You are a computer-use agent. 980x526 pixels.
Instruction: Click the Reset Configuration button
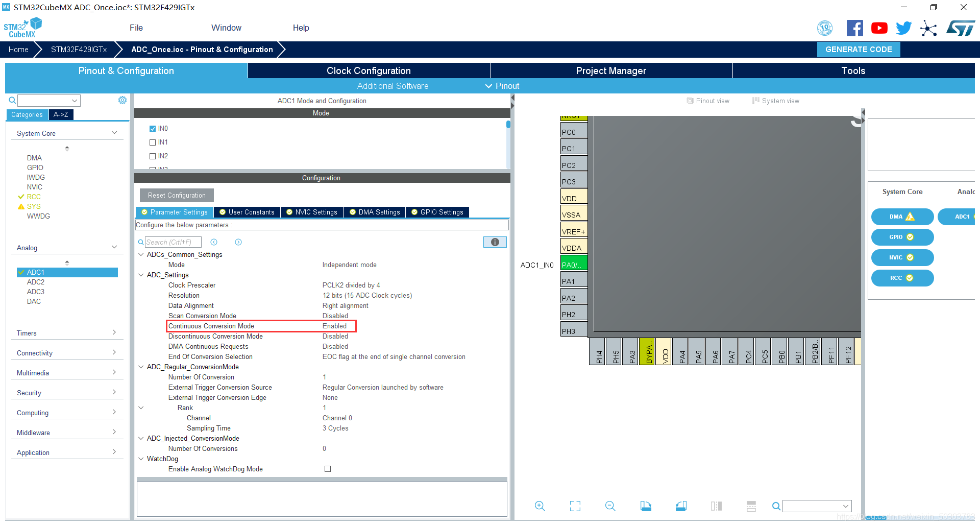click(177, 195)
